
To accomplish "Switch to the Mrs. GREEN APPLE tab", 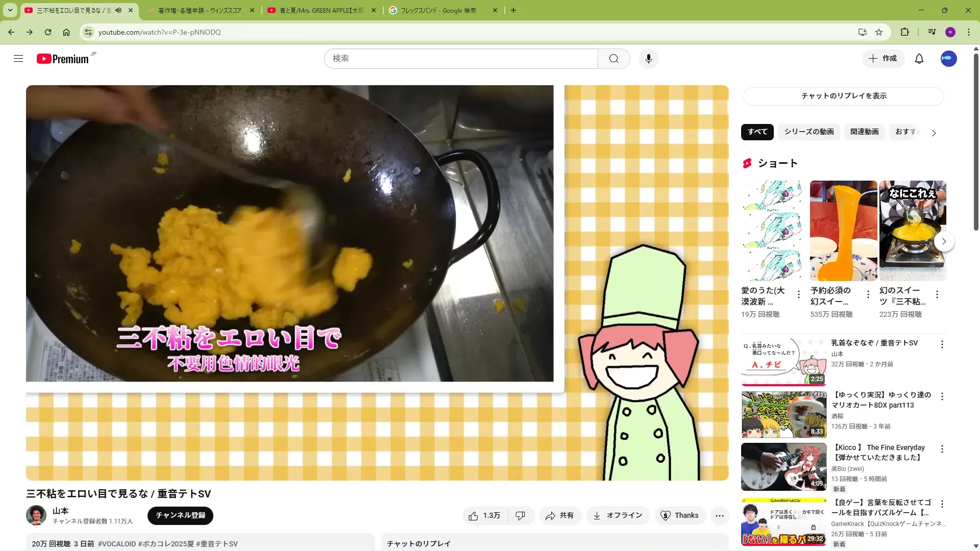I will tap(322, 10).
